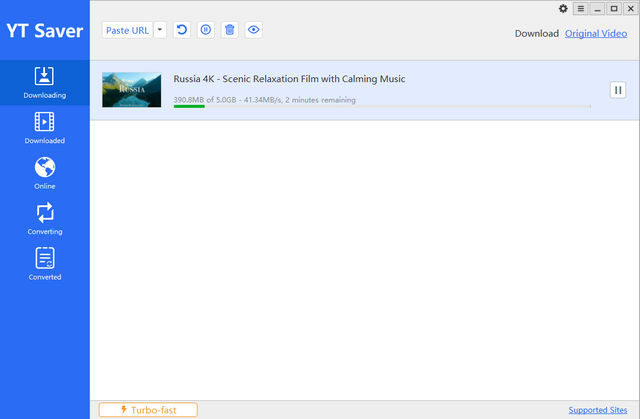Open the Downloading section in sidebar
The height and width of the screenshot is (419, 640).
coord(44,82)
